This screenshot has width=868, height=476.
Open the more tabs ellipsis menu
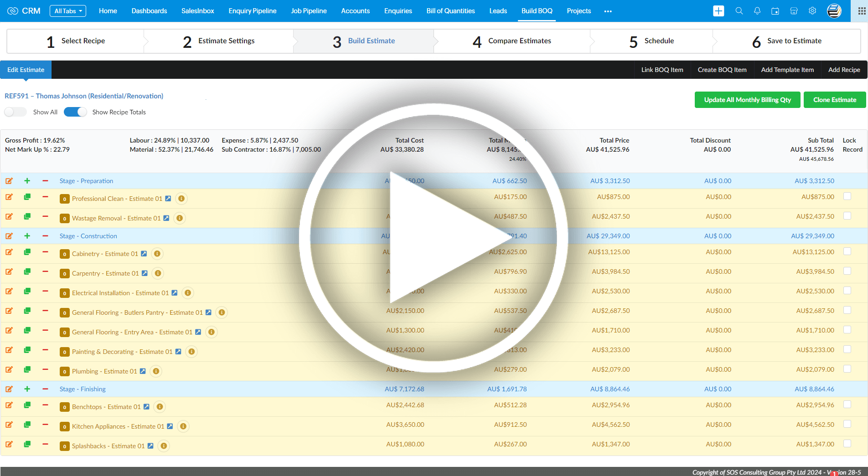pos(608,11)
